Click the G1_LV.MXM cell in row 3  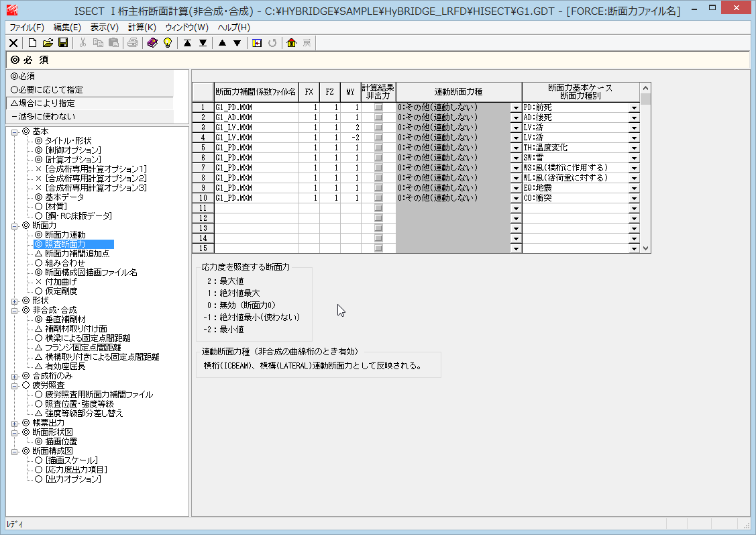255,128
